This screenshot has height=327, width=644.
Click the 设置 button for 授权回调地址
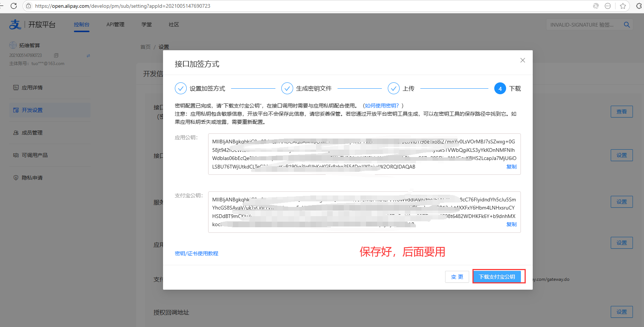(x=621, y=312)
